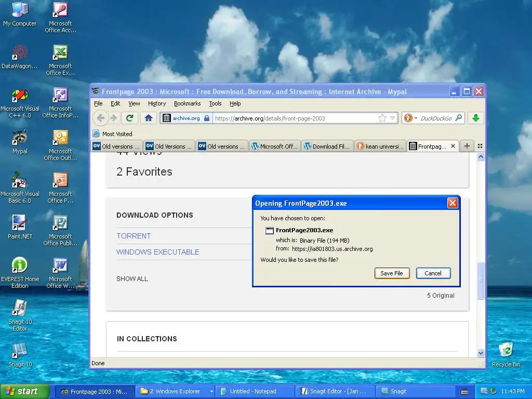Launch Snagit 10 Editor shortcut
The width and height of the screenshot is (532, 399).
[20, 315]
